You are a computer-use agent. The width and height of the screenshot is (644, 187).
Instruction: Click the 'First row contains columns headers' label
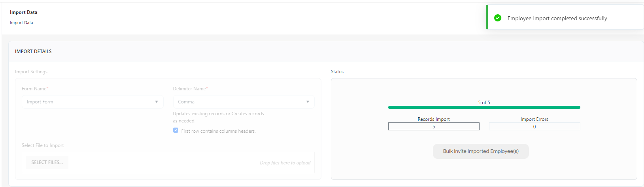tap(218, 131)
